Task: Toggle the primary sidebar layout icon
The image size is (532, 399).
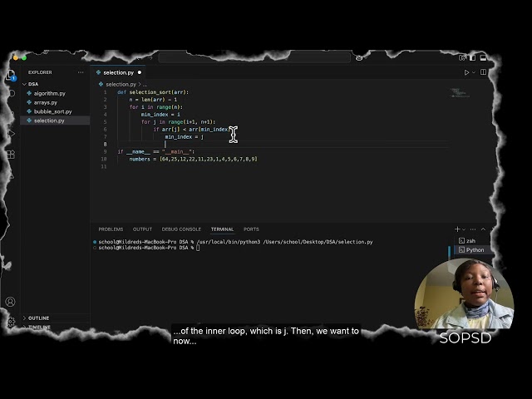Action: point(473,57)
